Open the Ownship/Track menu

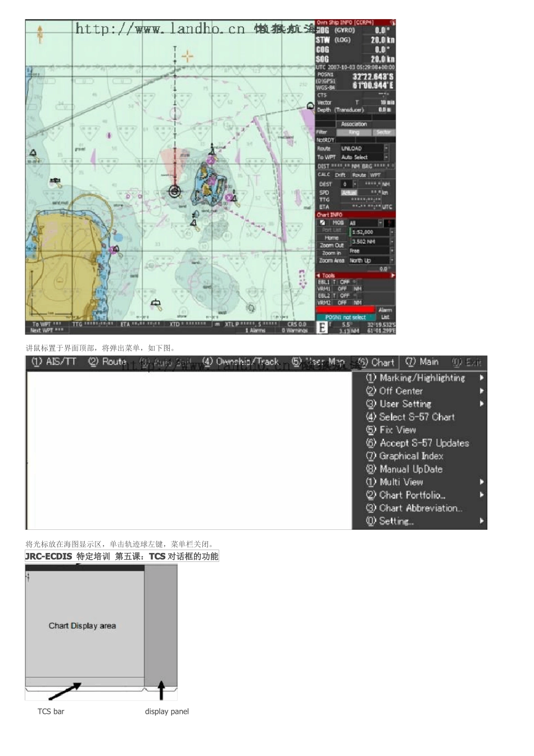pos(241,362)
